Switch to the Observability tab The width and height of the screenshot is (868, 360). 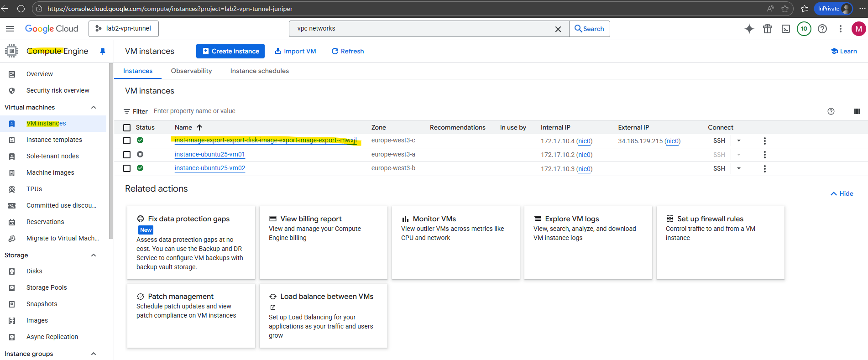tap(191, 71)
